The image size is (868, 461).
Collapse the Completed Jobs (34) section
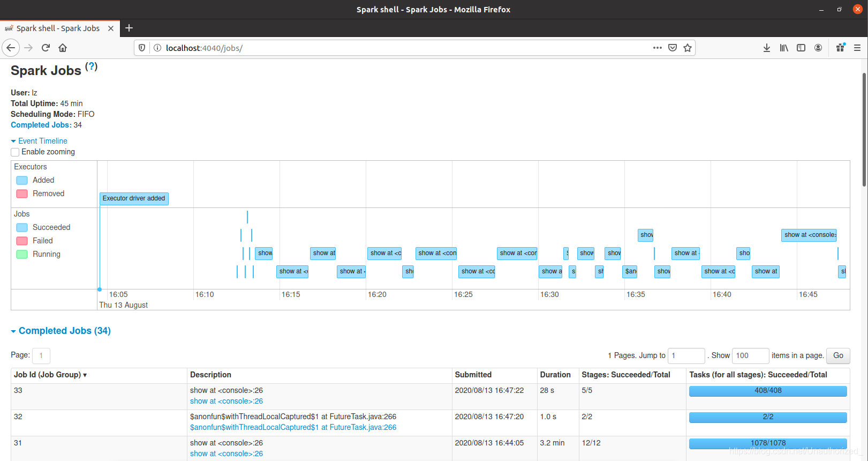pos(61,331)
